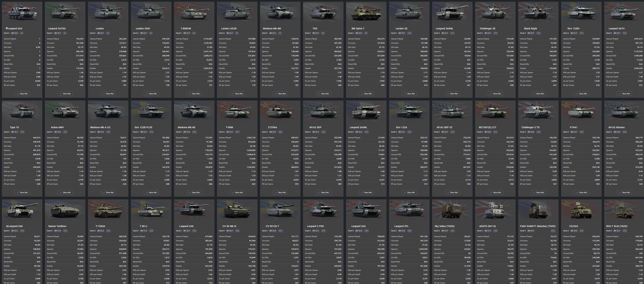644x284 pixels.
Task: Click the Sky Sabre (TADS) vehicle image
Action: [452, 211]
